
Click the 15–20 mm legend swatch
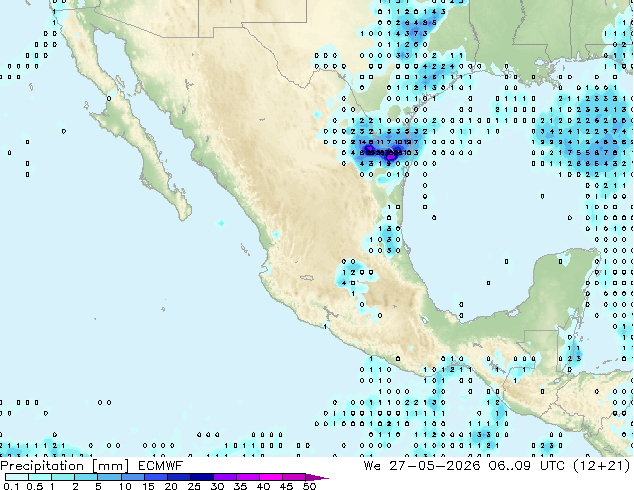(155, 477)
